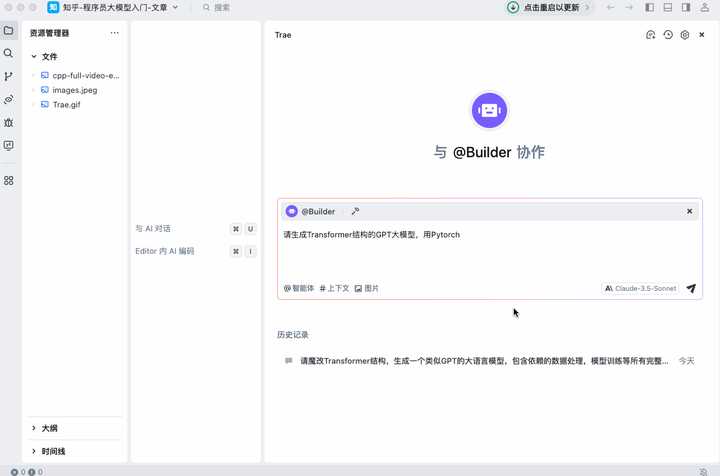Click the 图片 image attachment button
720x476 pixels.
[x=366, y=288]
